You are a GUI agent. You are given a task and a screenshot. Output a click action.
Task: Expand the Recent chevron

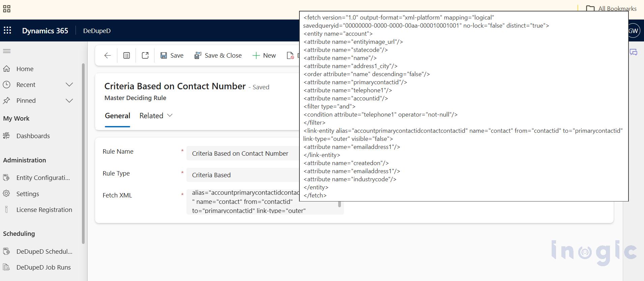coord(69,85)
